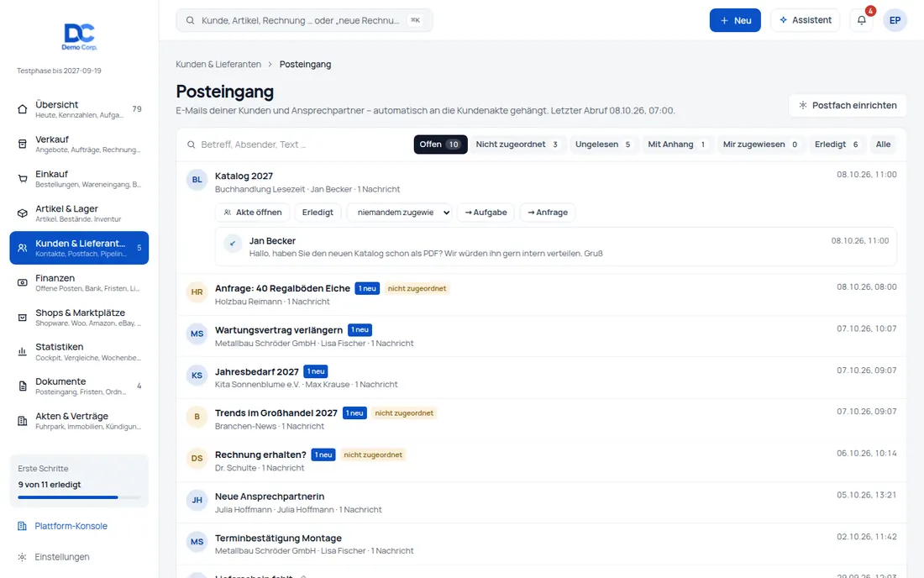This screenshot has height=578, width=924.
Task: Click the JH avatar of Julia Hoffmann
Action: click(x=197, y=500)
